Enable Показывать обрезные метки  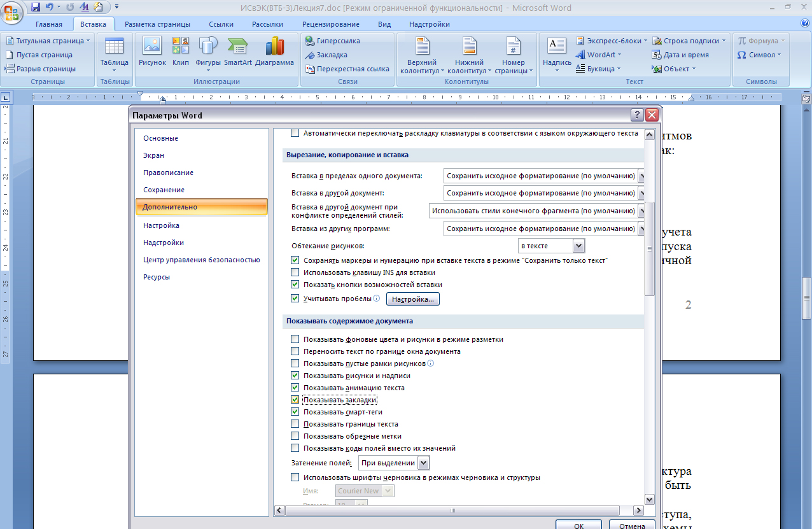295,436
